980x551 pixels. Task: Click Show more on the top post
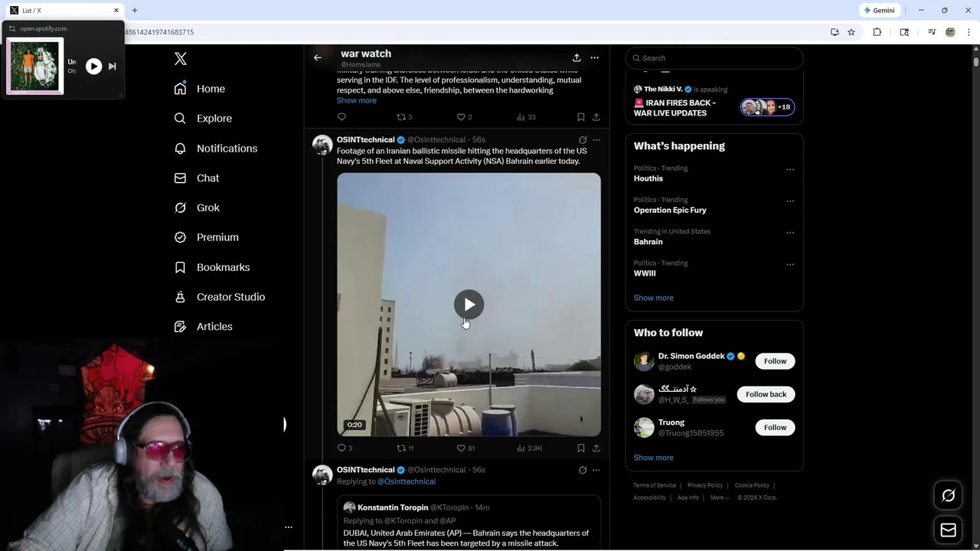point(357,100)
